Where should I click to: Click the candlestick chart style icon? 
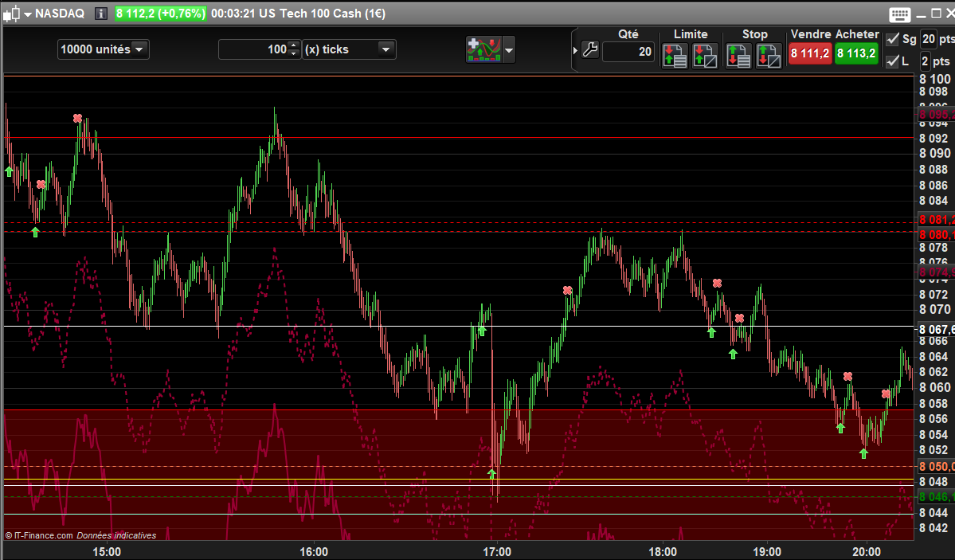point(12,14)
